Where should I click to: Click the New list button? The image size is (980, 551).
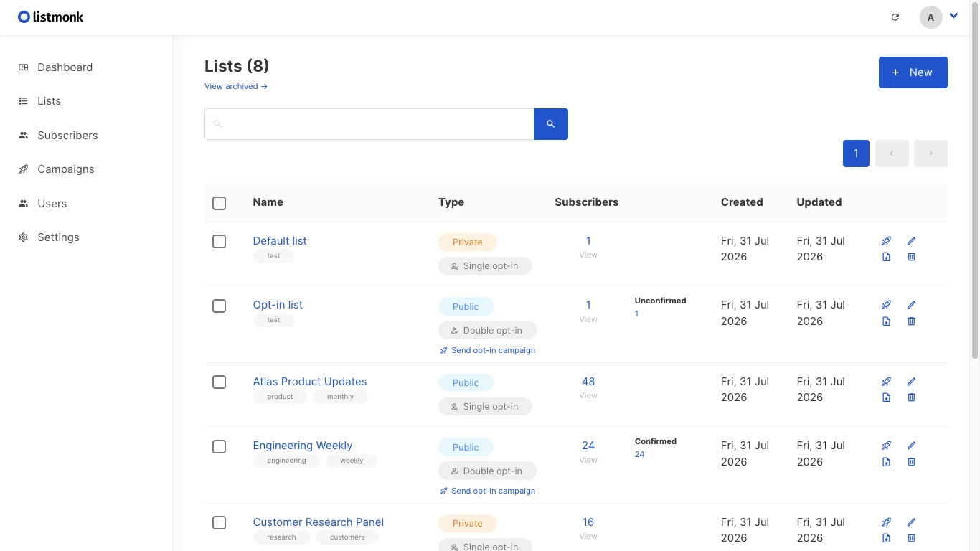point(913,72)
